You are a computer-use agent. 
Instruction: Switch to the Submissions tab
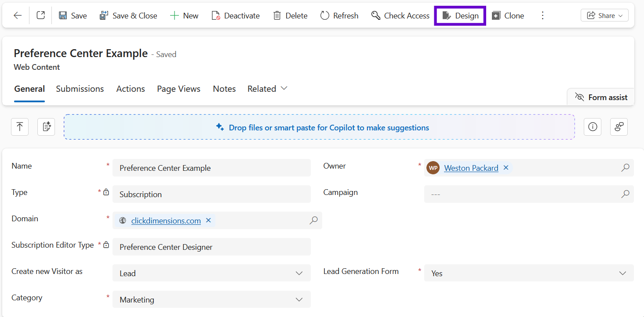click(x=80, y=89)
